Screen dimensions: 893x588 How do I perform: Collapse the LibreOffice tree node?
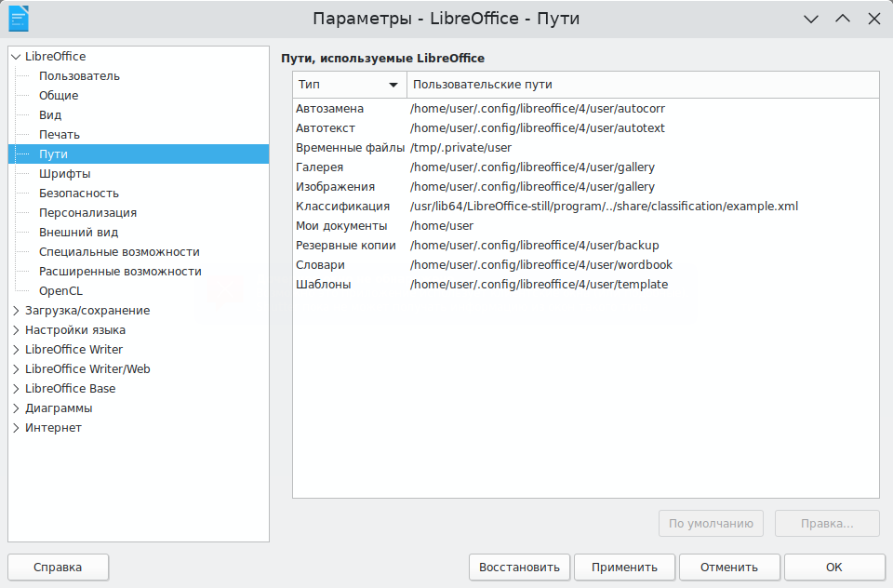(16, 57)
